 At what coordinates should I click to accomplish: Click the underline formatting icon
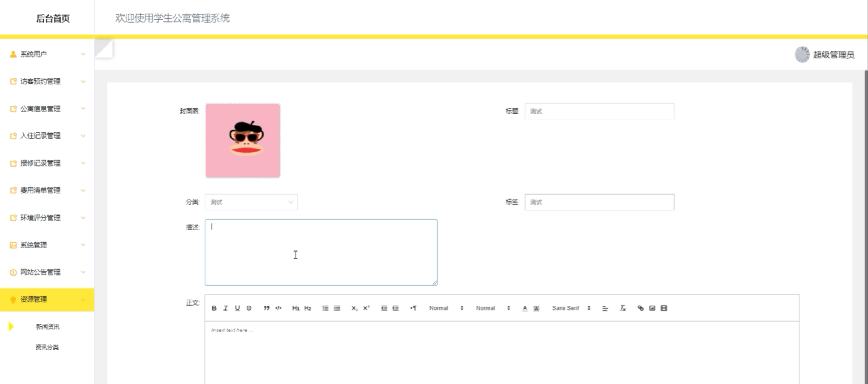[x=237, y=308]
